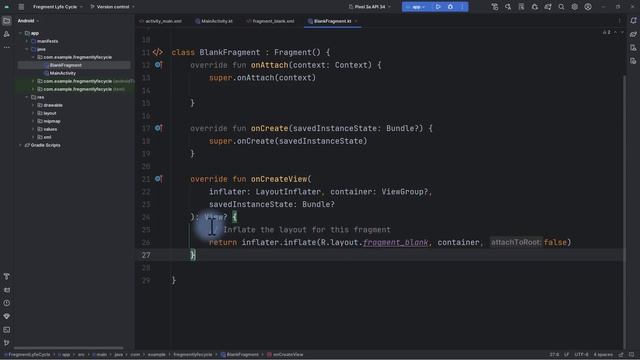Switch to activity_main.xml tab
This screenshot has width=640, height=360.
(160, 21)
